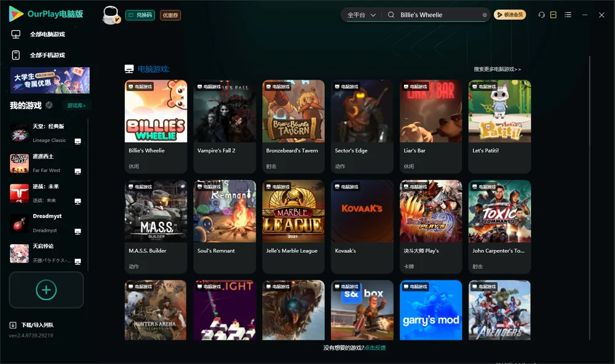Screen dimensions: 615x364
Task: Click the PC icon beside 逆战: 未来
Action: pyautogui.click(x=77, y=202)
